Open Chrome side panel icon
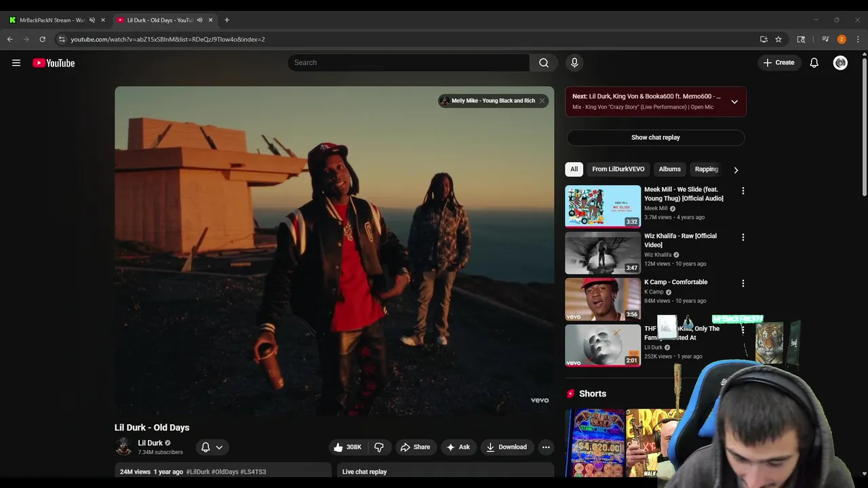Viewport: 868px width, 488px height. (801, 39)
